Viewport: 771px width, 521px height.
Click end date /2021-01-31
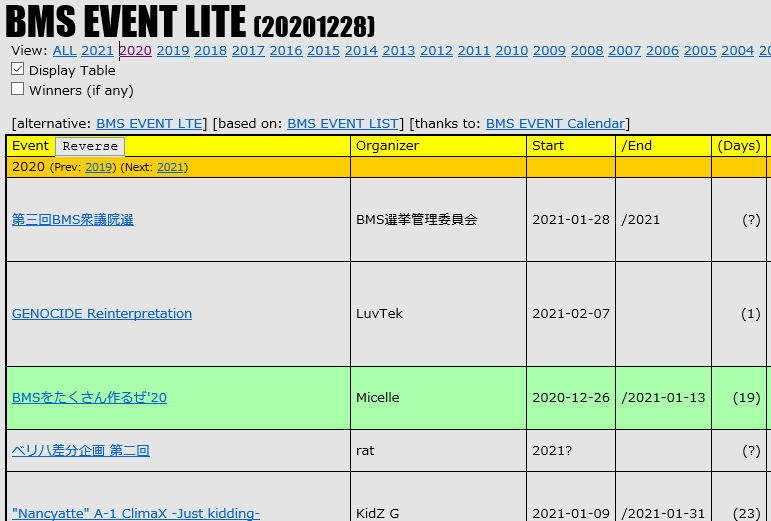663,514
